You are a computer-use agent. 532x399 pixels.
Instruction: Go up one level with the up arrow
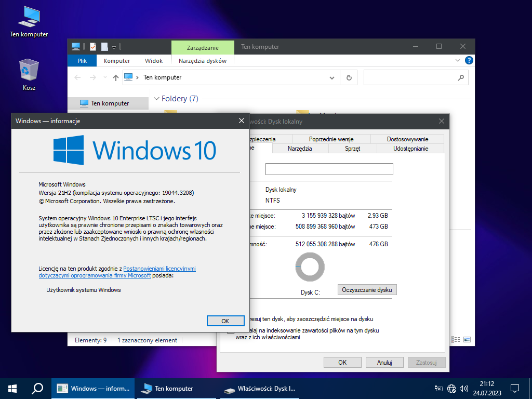(x=116, y=77)
